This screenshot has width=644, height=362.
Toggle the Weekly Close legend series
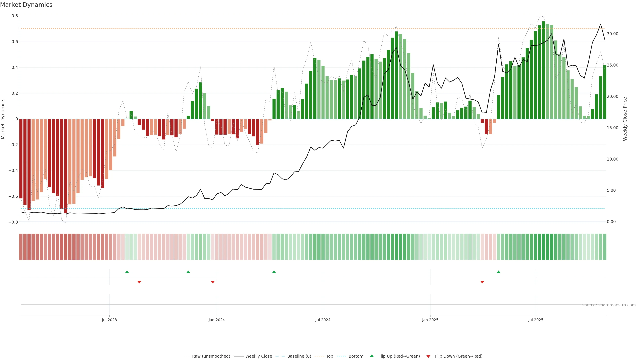coord(258,356)
